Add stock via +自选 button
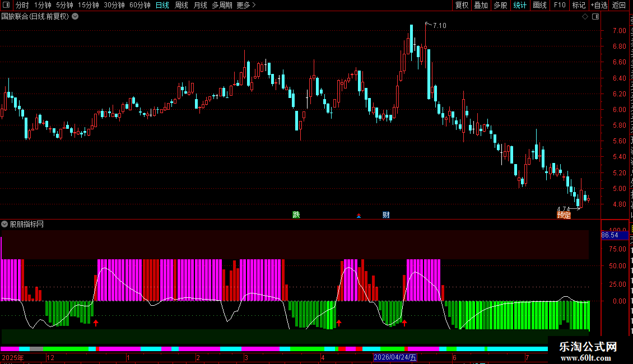This screenshot has width=633, height=364. click(x=599, y=5)
